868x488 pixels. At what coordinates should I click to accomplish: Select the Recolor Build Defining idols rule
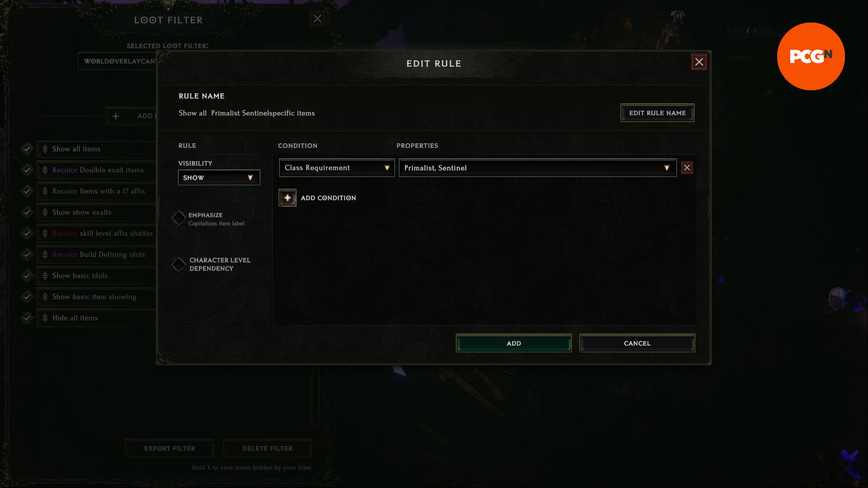(97, 255)
